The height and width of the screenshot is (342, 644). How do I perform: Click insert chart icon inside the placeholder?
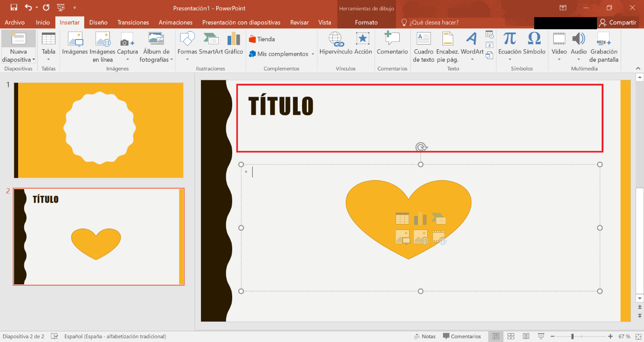click(420, 218)
